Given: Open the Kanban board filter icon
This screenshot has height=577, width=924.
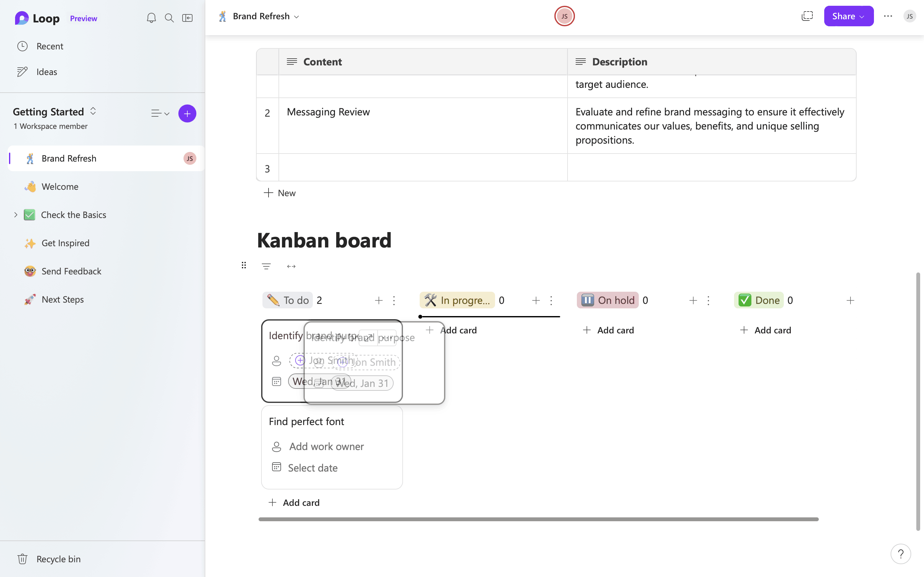Looking at the screenshot, I should [266, 266].
